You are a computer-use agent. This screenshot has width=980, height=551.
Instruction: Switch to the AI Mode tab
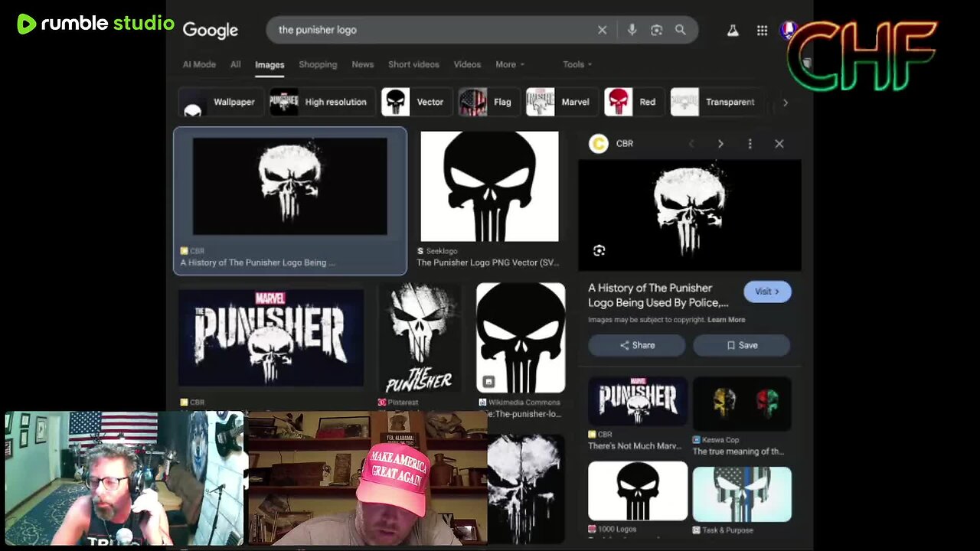coord(199,64)
